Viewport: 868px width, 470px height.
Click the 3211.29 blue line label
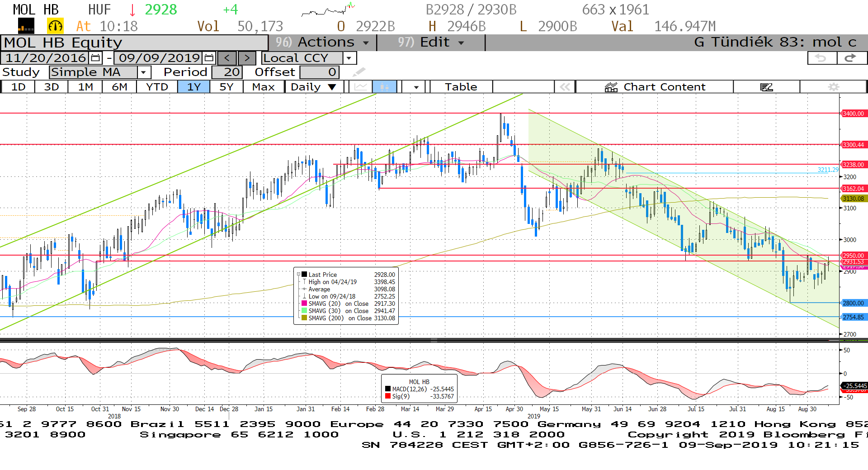(828, 170)
